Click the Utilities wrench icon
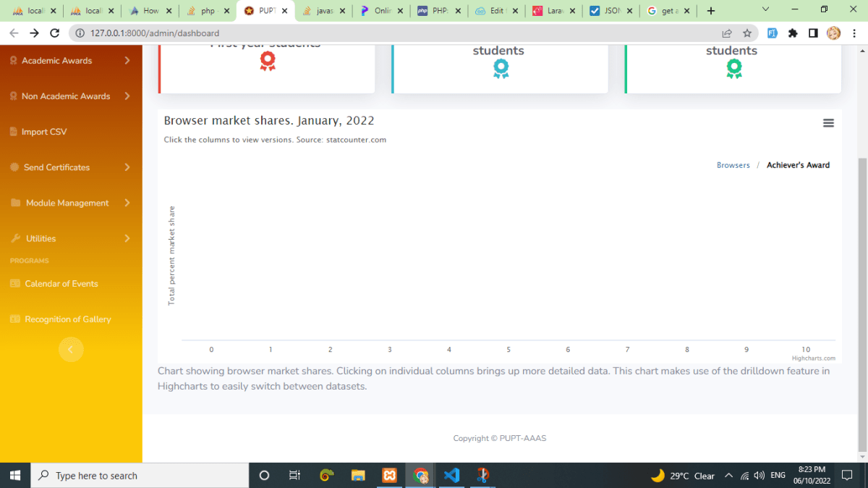Screen dimensions: 868x488 (x=15, y=238)
